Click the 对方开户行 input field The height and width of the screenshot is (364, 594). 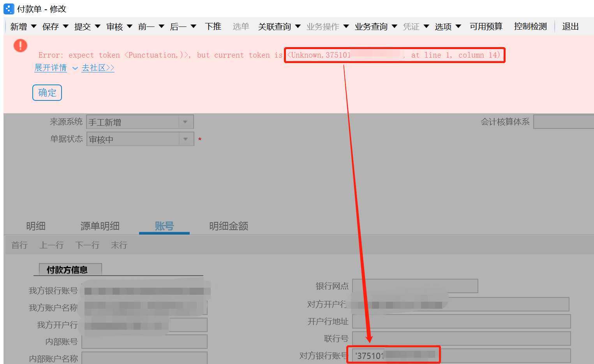coord(461,304)
